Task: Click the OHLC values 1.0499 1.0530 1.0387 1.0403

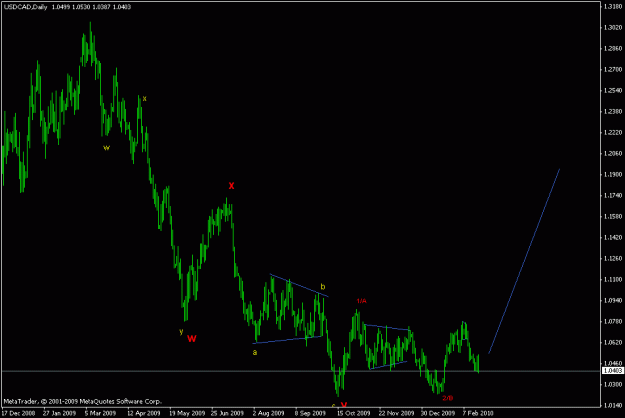Action: tap(91, 7)
